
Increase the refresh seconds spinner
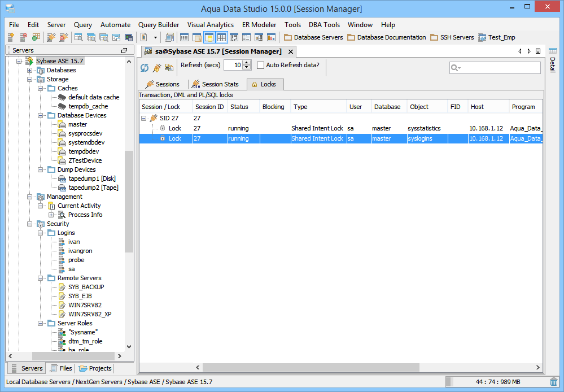point(247,63)
